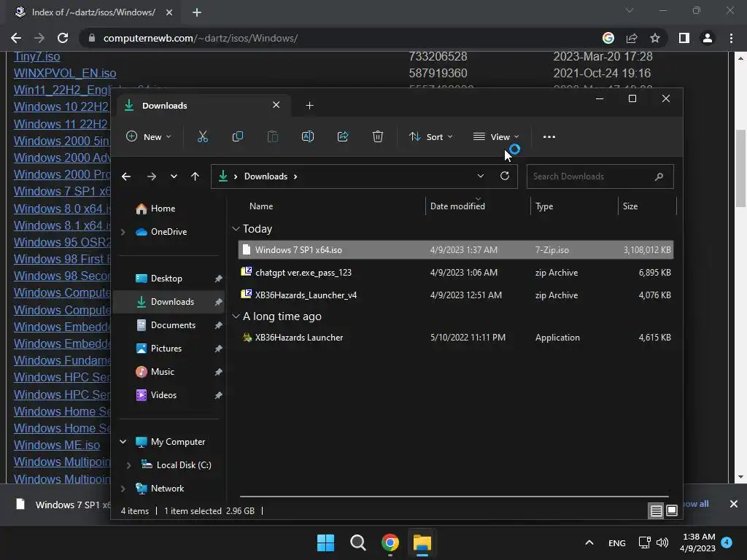
Task: Expand the Local Disk (C:) node
Action: coord(128,465)
